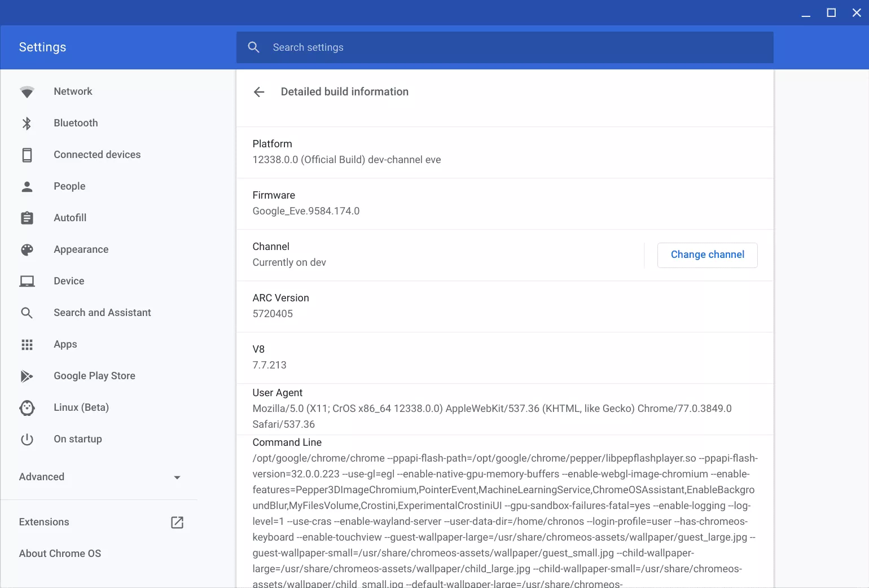Click the magnifier icon in search bar
The image size is (869, 588).
(254, 47)
